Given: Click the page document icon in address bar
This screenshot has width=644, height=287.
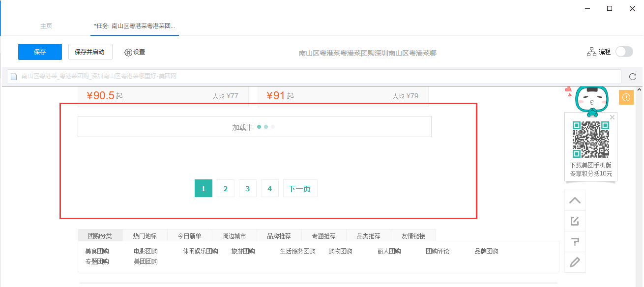Looking at the screenshot, I should pos(14,77).
